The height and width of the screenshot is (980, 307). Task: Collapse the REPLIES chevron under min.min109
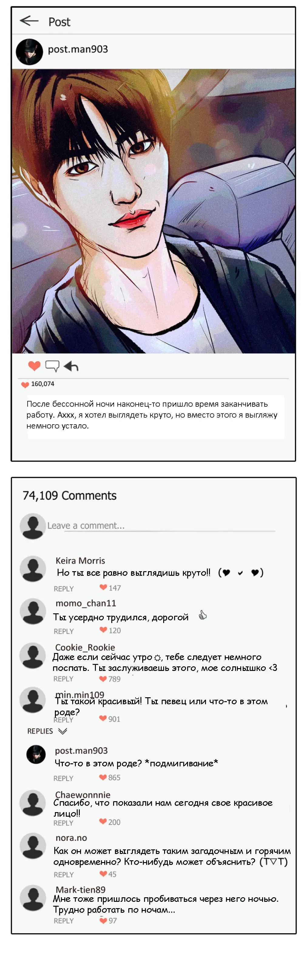tap(62, 731)
